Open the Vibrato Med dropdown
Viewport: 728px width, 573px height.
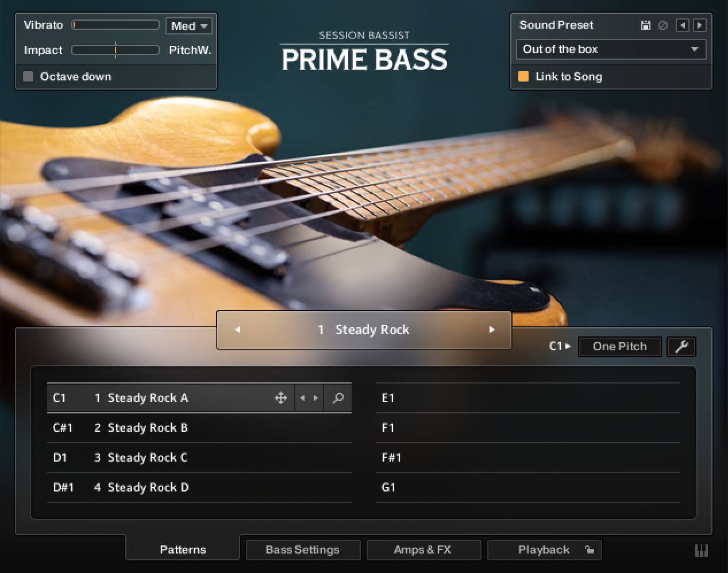point(189,25)
